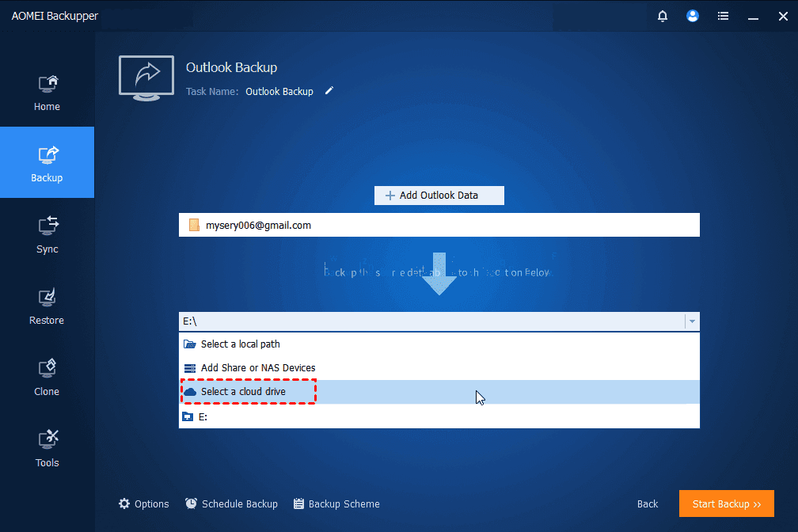Open the Home panel
The width and height of the screenshot is (798, 532).
click(x=47, y=91)
